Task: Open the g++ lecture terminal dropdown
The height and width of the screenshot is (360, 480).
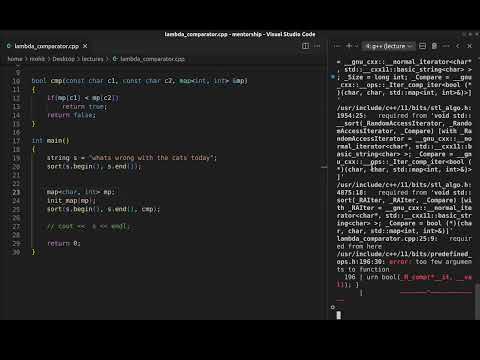Action: click(389, 46)
